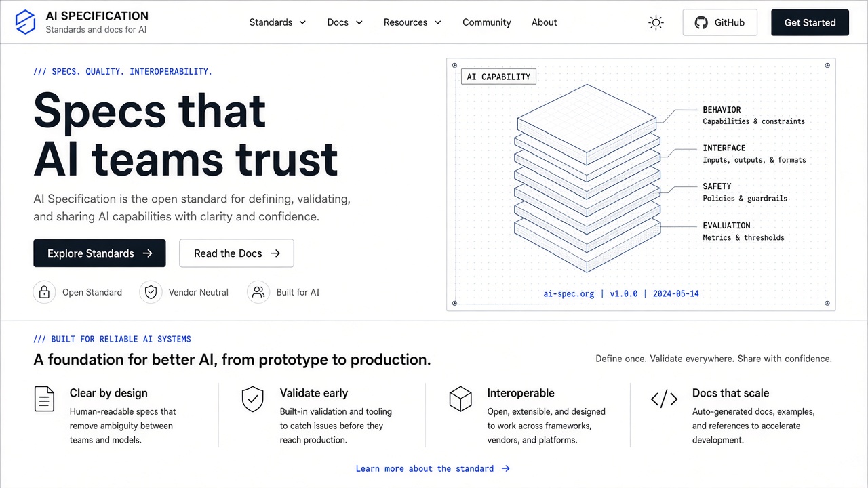Click the code brackets icon for Docs that scale
Screen dimensions: 868x488
coord(664,399)
